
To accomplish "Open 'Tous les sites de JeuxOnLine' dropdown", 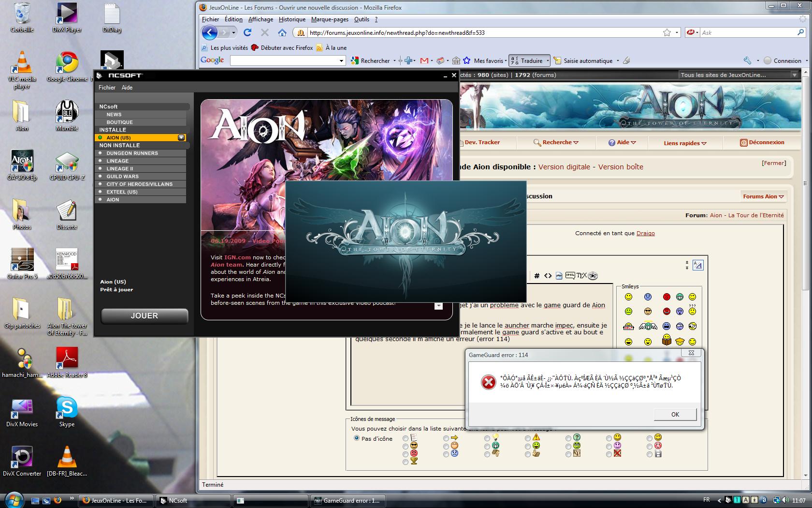I will click(x=739, y=75).
